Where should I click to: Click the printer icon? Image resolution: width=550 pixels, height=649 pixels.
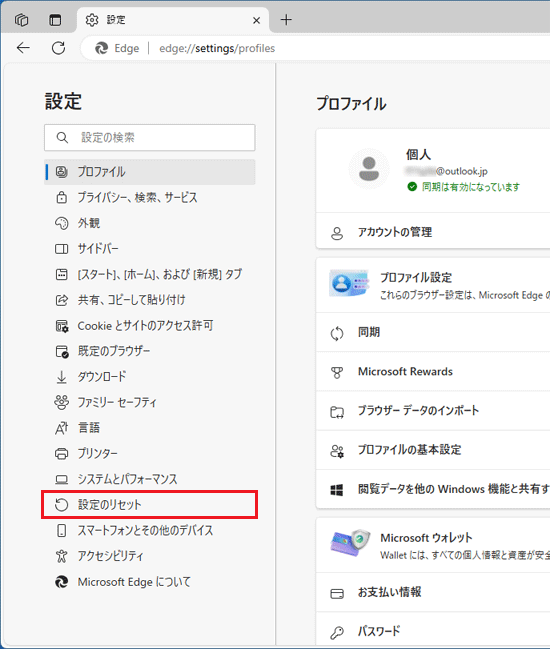(62, 454)
